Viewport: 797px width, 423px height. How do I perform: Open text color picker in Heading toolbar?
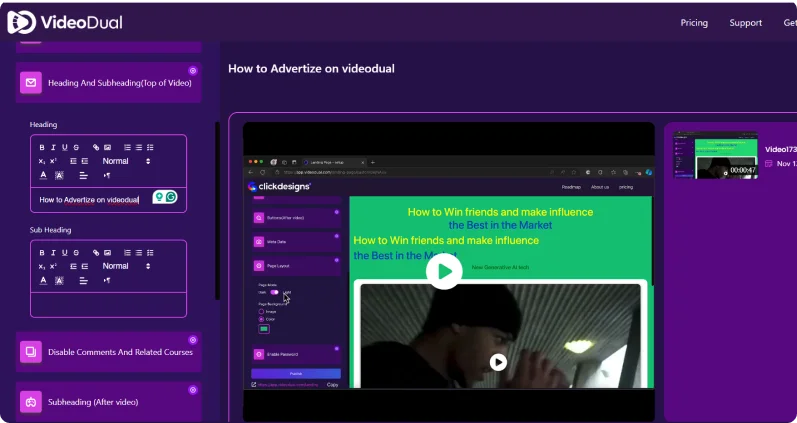[43, 175]
